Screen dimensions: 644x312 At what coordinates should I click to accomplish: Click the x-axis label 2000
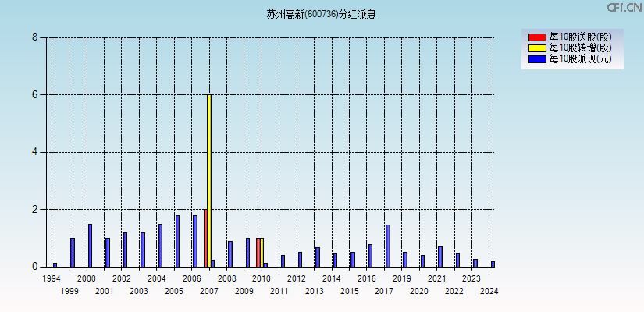pos(87,278)
